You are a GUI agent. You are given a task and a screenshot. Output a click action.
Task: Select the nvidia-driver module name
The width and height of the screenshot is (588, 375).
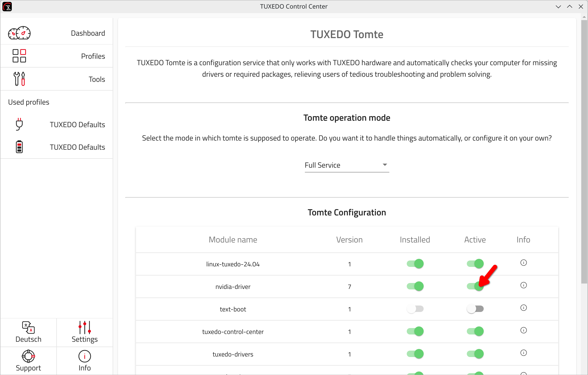(233, 287)
